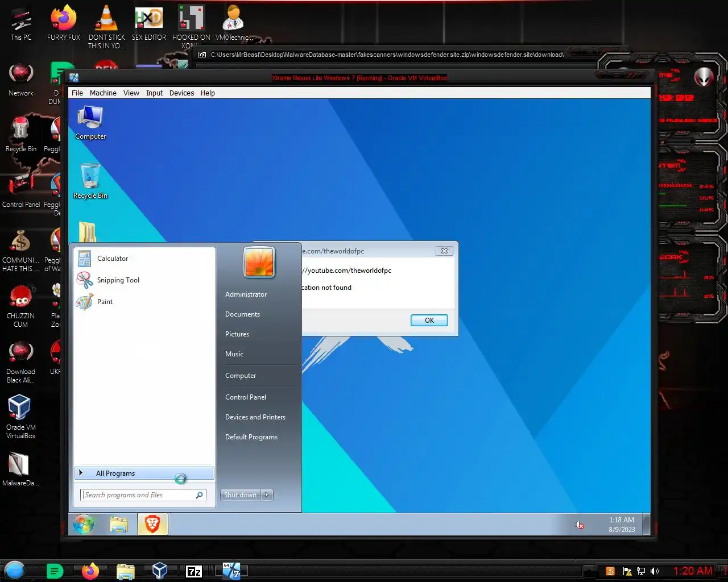Open Pictures from Start menu
This screenshot has width=728, height=582.
click(x=237, y=334)
